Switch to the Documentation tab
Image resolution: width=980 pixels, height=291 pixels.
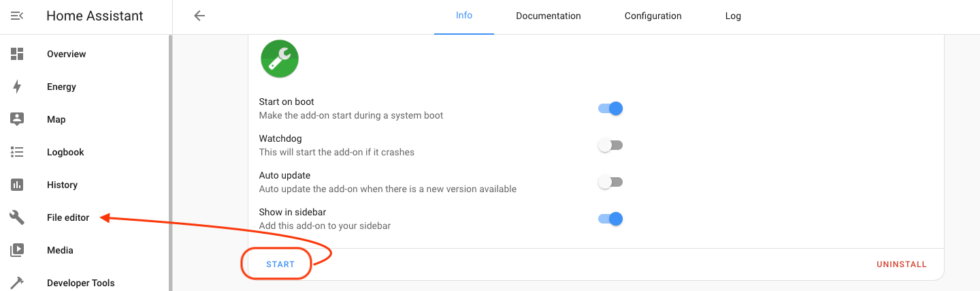[548, 16]
